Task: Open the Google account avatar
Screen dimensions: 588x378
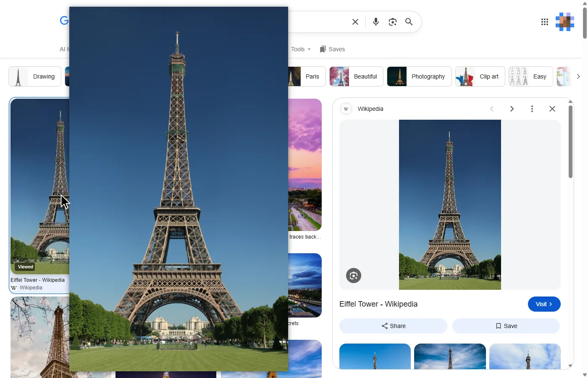Action: (565, 22)
